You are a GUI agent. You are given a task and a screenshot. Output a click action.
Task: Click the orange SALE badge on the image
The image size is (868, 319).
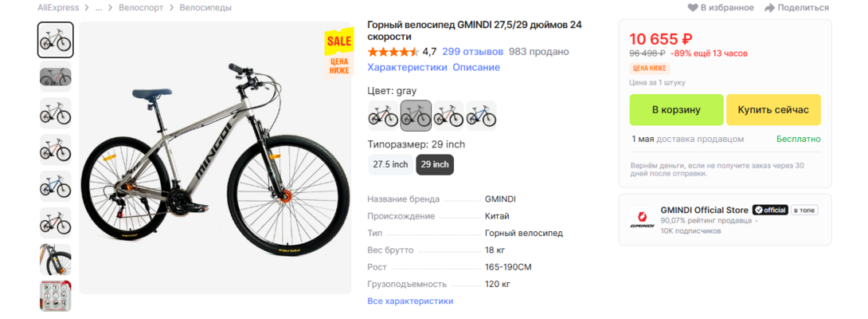coord(338,41)
